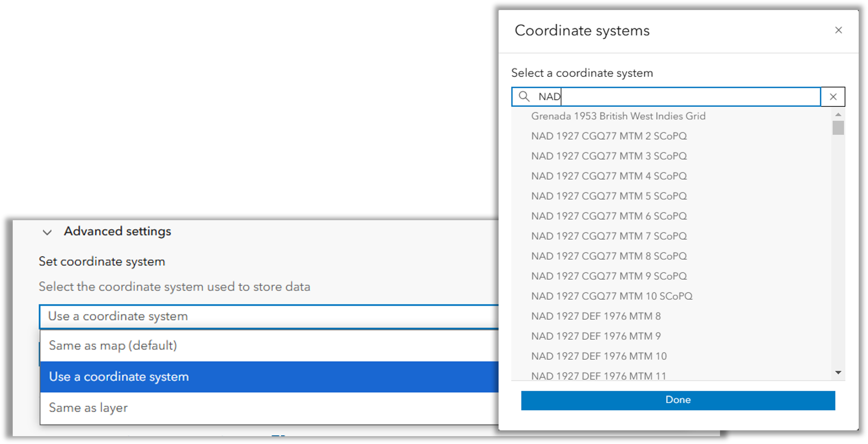This screenshot has height=444, width=868.
Task: Click the search magnifier icon
Action: [x=525, y=97]
